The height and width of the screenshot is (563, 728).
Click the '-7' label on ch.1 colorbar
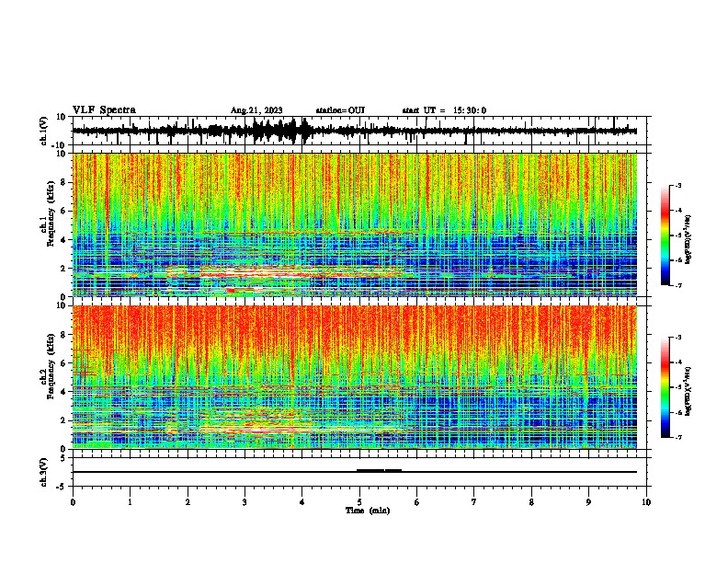[678, 285]
